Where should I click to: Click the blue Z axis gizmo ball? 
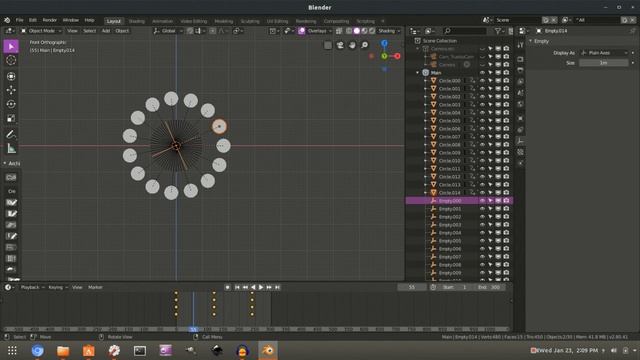pos(384,43)
